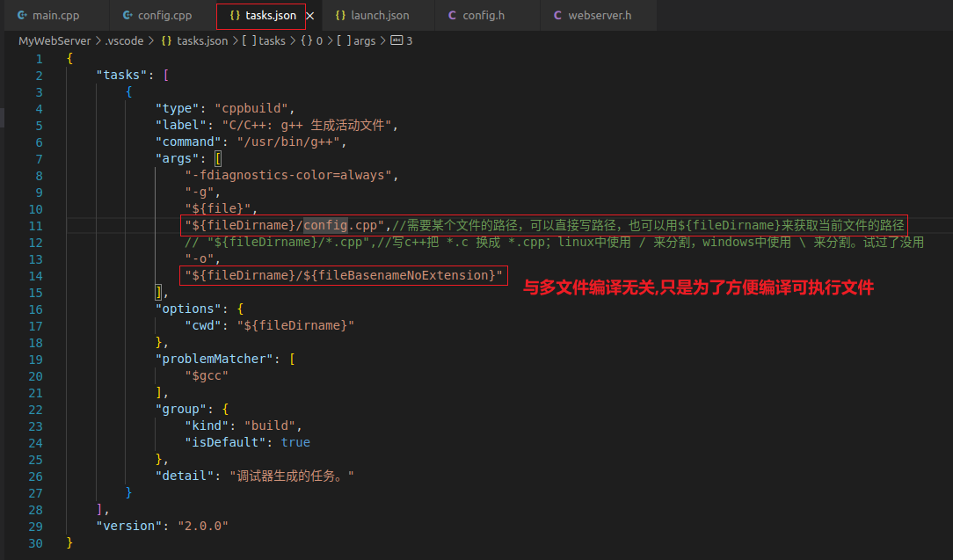Click the JSON braces icon on launch.json tab

pyautogui.click(x=340, y=16)
